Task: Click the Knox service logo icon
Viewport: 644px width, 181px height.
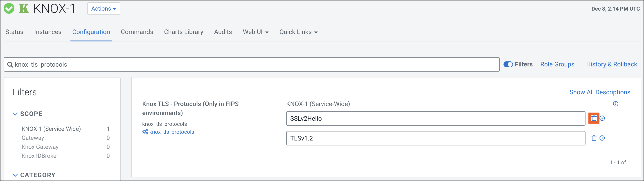Action: pyautogui.click(x=24, y=9)
